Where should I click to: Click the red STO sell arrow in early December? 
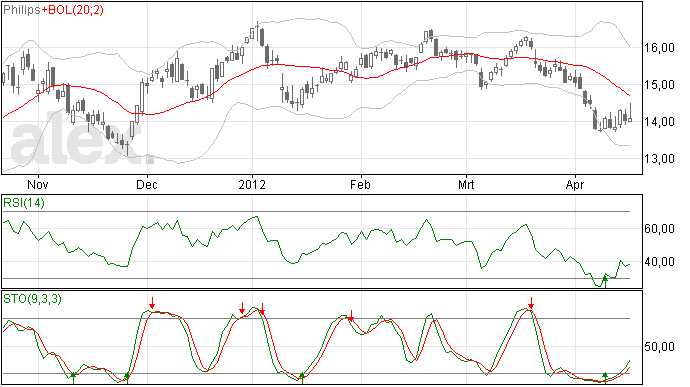pos(152,303)
